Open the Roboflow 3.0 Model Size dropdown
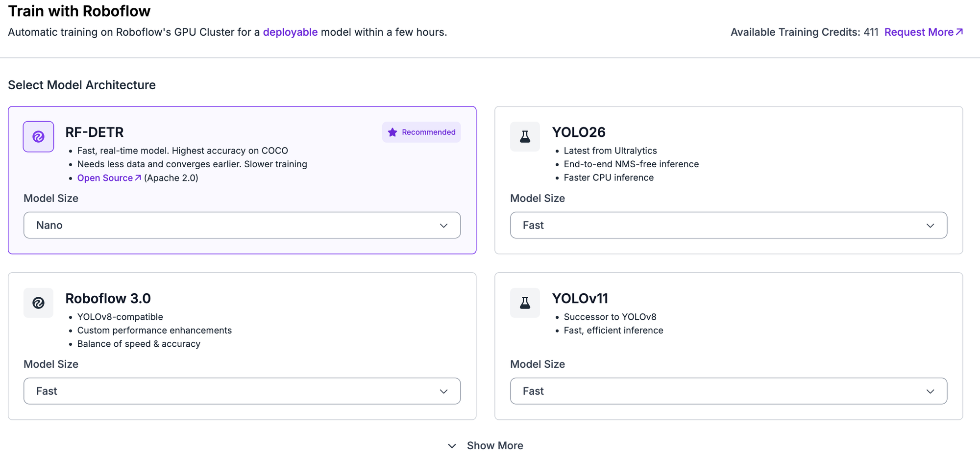The image size is (980, 463). pyautogui.click(x=242, y=391)
